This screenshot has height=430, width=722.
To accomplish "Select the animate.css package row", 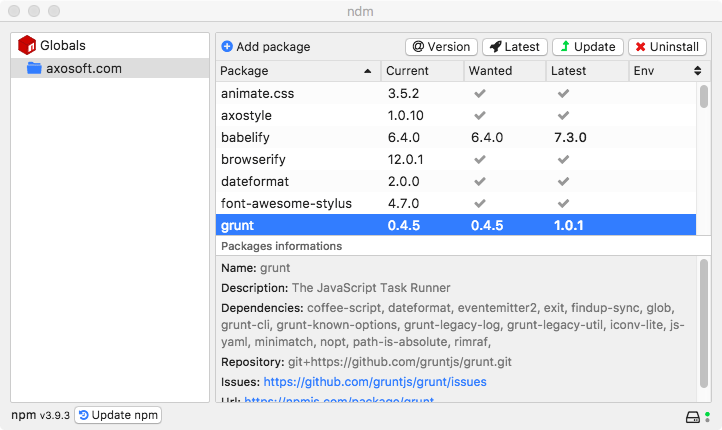I will tap(456, 93).
